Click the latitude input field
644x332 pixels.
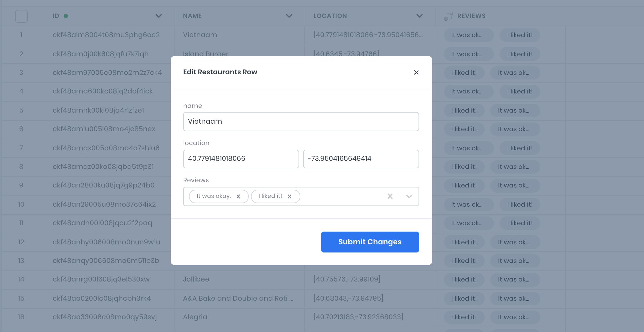coord(241,159)
